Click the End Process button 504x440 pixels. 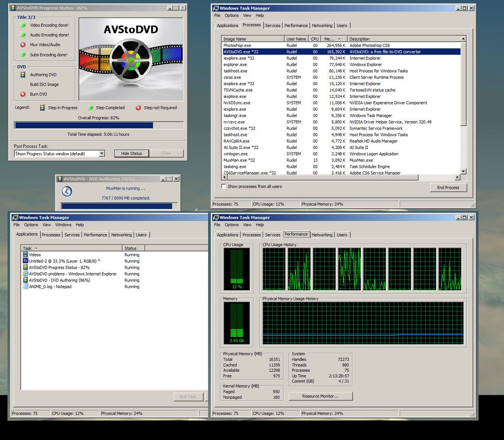[x=448, y=188]
